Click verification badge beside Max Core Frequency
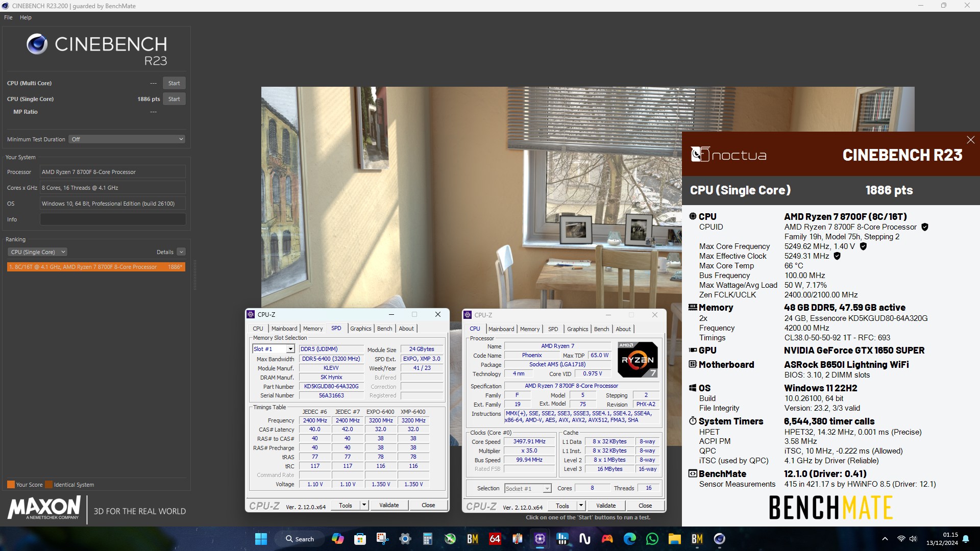Viewport: 980px width, 551px height. (863, 246)
